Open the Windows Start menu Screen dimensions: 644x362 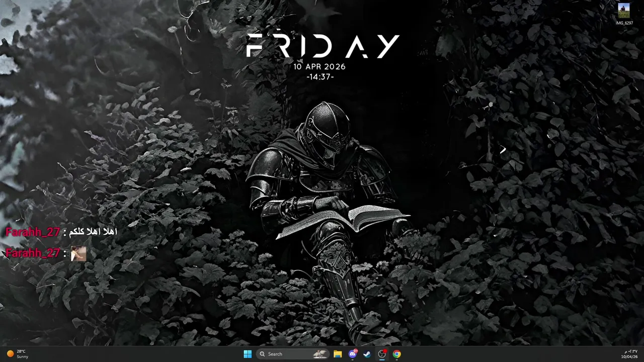(x=248, y=354)
